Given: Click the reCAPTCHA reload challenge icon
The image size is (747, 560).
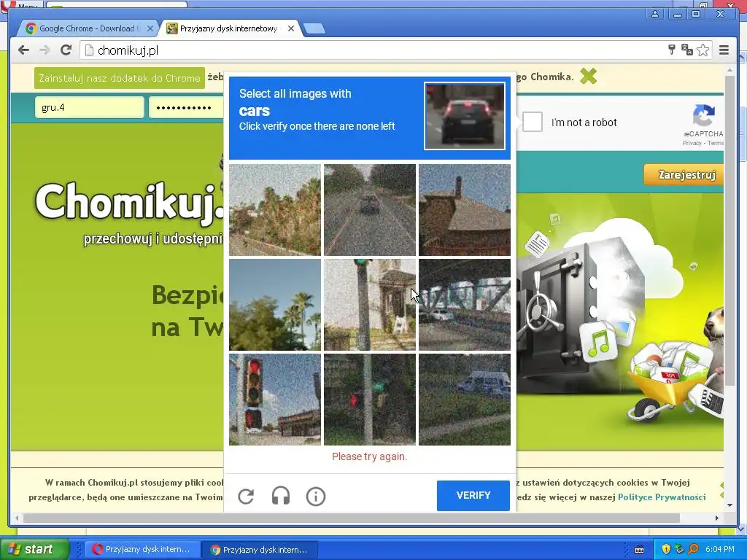Looking at the screenshot, I should coord(246,496).
